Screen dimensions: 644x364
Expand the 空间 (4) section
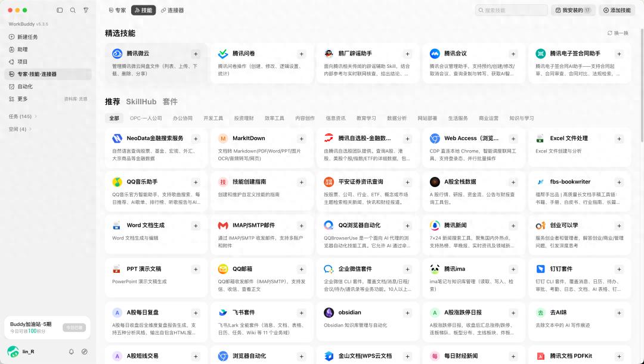coord(20,129)
